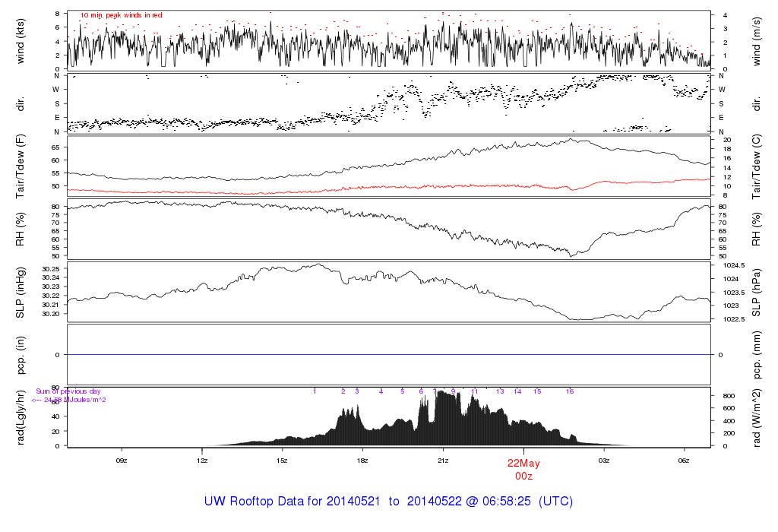Click the '30.25' tick on the SLP axis
778x532 pixels.
pos(51,269)
